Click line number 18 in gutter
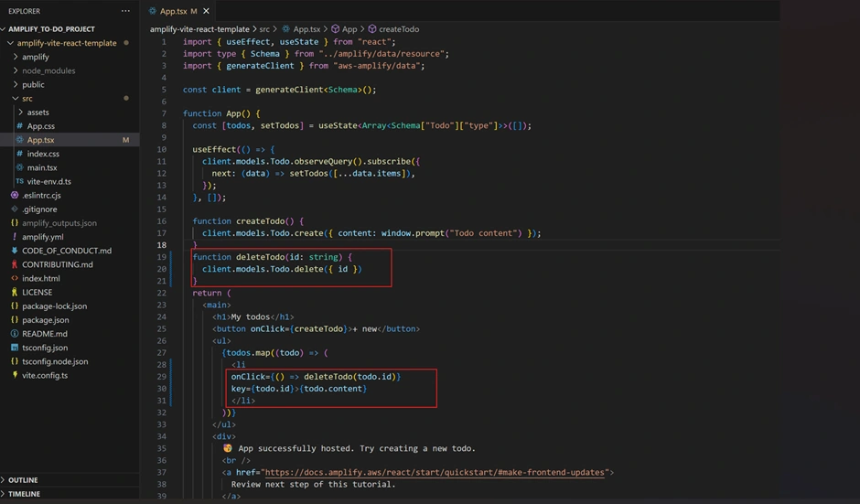Screen dimensions: 860x504 tap(162, 245)
